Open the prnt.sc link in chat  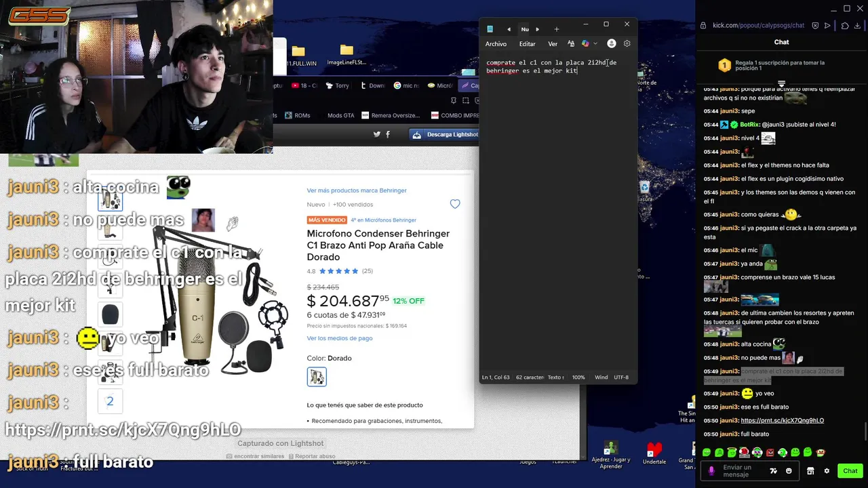coord(782,420)
